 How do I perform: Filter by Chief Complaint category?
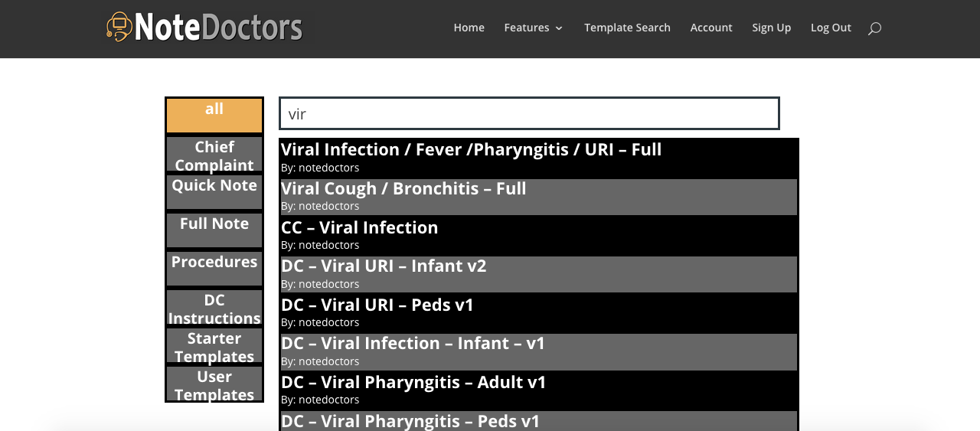(214, 154)
